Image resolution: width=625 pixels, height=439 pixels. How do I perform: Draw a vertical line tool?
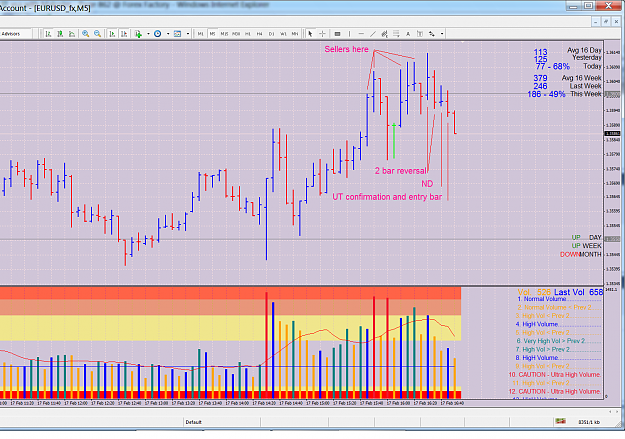[349, 34]
